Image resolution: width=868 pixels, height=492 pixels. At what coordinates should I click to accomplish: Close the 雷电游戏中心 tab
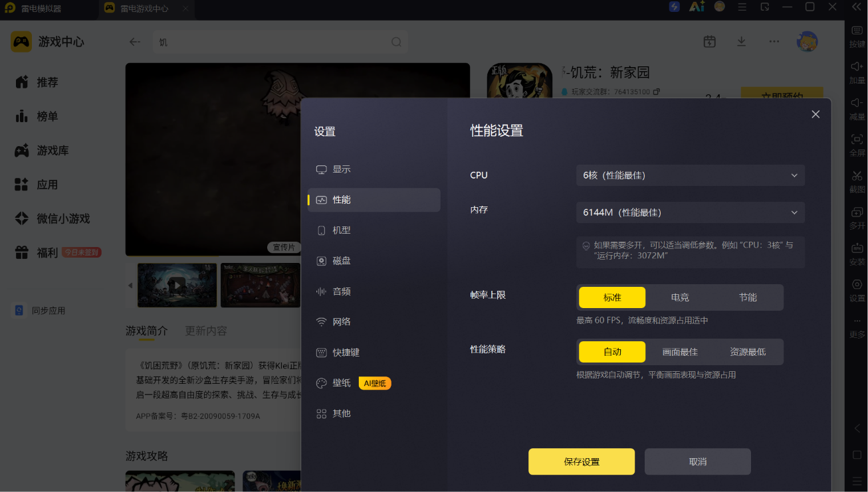[185, 9]
